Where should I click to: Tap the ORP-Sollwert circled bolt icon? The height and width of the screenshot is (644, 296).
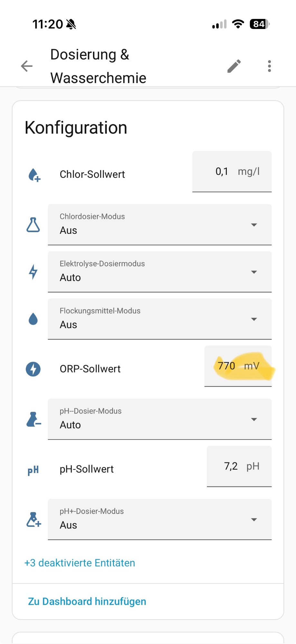tap(33, 369)
